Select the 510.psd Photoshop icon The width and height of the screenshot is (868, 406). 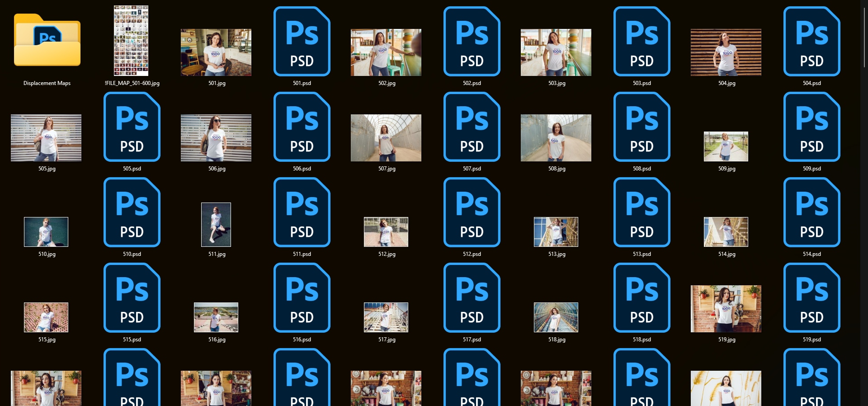[132, 212]
